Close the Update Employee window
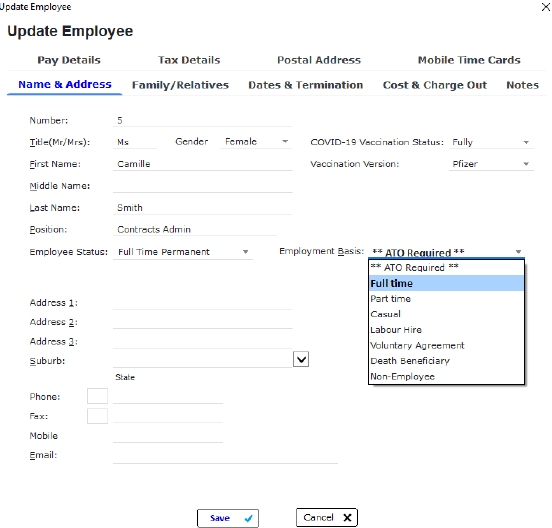The height and width of the screenshot is (528, 552). click(545, 7)
